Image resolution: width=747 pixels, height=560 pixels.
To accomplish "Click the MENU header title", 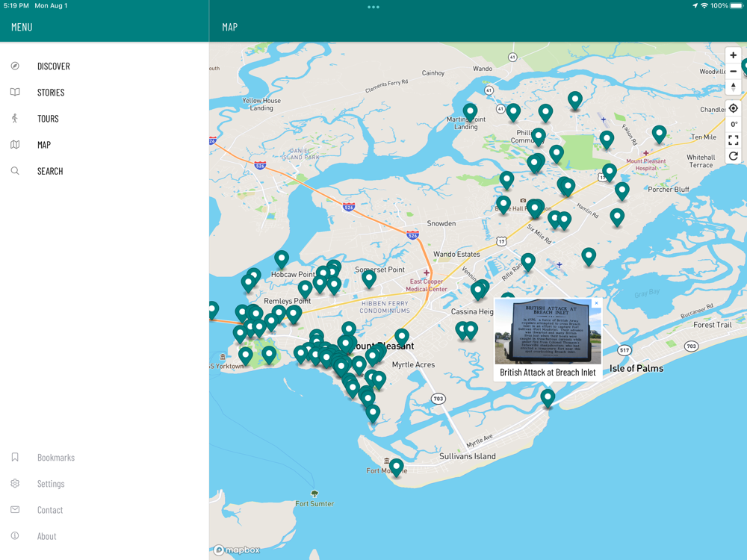I will tap(22, 27).
